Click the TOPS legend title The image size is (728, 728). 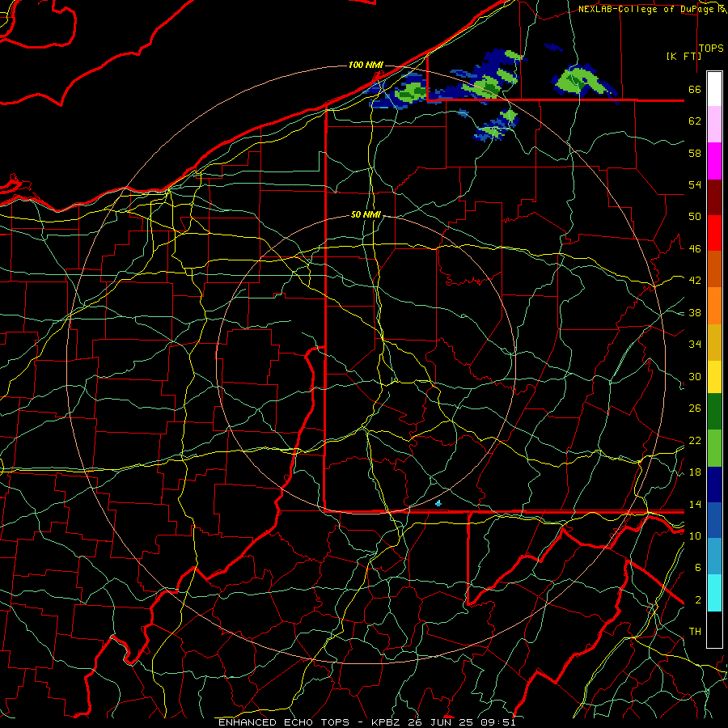click(711, 49)
